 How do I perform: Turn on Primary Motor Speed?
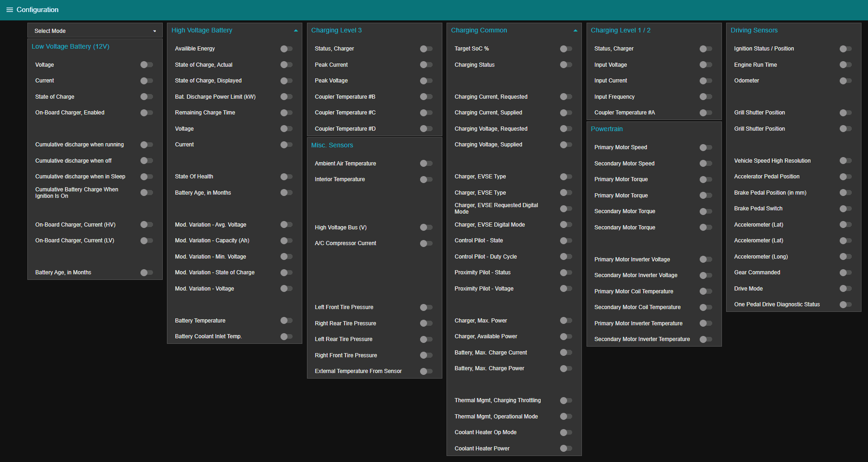(x=705, y=147)
